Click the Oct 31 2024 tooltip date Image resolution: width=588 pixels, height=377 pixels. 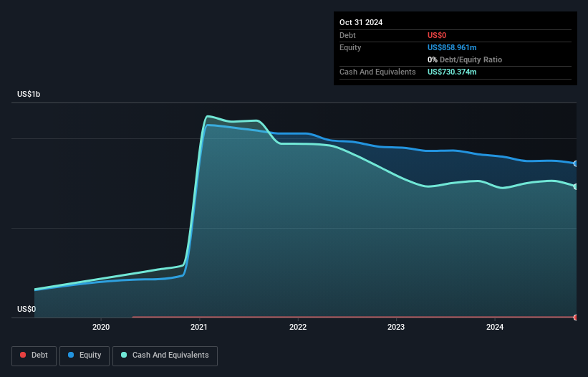pyautogui.click(x=361, y=22)
